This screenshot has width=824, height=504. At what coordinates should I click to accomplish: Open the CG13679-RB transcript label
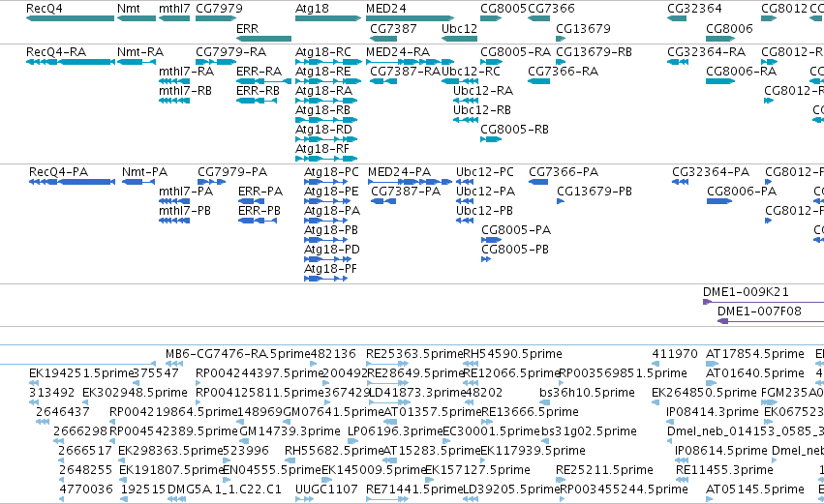tap(594, 52)
